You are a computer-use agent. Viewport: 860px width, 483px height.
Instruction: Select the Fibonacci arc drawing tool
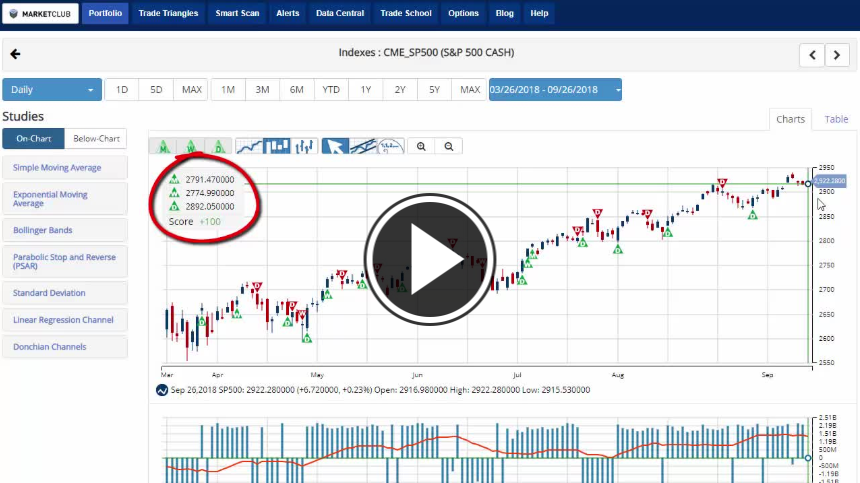(x=391, y=147)
